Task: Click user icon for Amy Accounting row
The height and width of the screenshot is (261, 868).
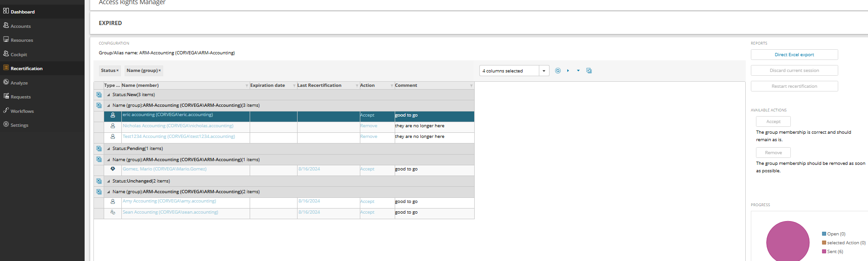Action: click(x=113, y=202)
